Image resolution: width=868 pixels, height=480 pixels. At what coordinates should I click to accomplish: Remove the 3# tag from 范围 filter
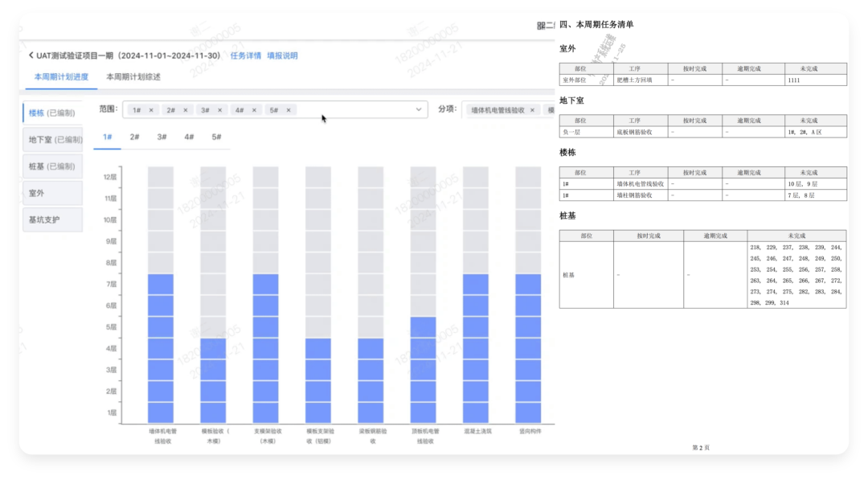[220, 110]
